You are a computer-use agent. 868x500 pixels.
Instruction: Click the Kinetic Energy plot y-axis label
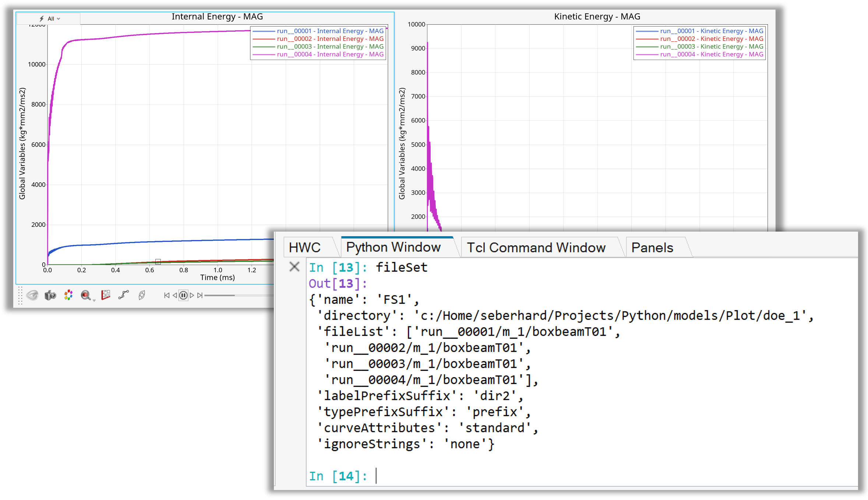(402, 144)
